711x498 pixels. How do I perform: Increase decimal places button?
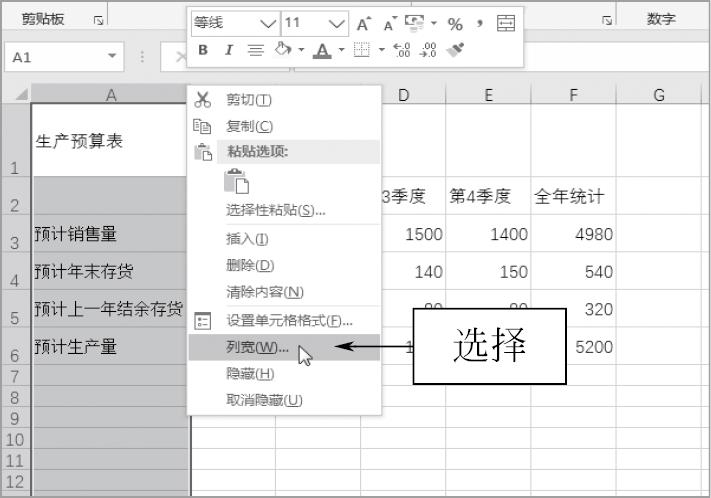click(x=402, y=50)
